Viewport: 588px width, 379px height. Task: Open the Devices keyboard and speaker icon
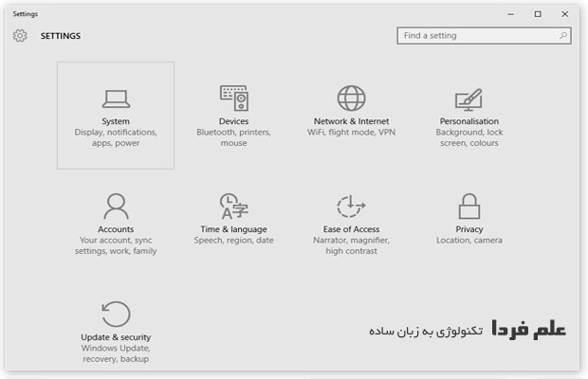tap(233, 98)
